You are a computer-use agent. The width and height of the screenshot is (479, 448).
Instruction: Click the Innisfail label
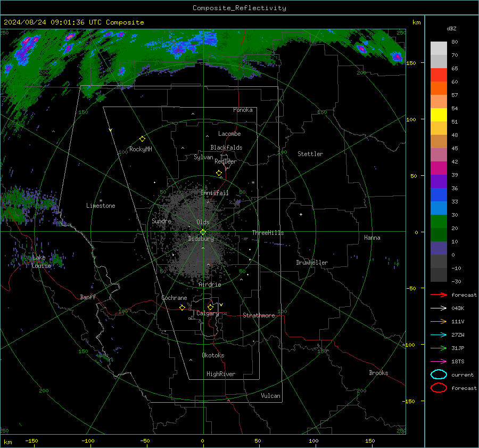[215, 193]
